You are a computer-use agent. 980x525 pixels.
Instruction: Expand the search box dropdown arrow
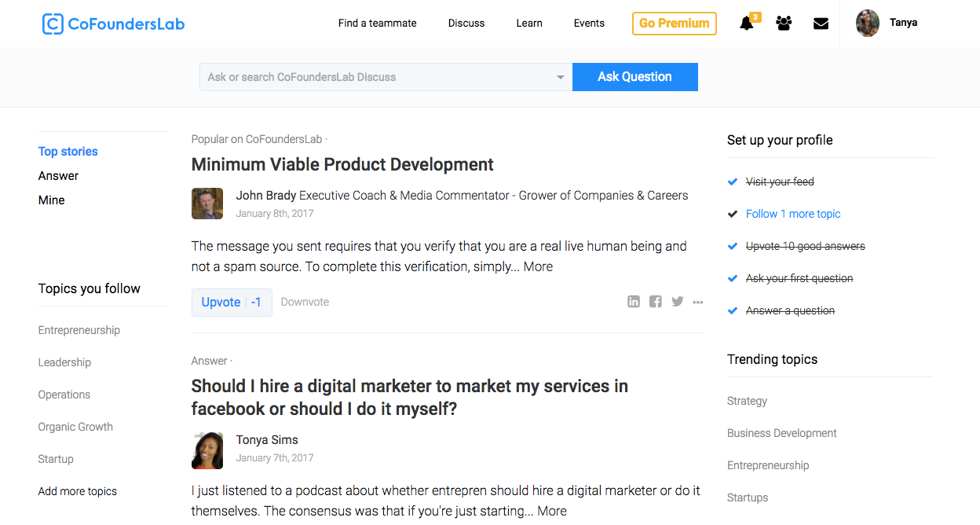pyautogui.click(x=561, y=77)
